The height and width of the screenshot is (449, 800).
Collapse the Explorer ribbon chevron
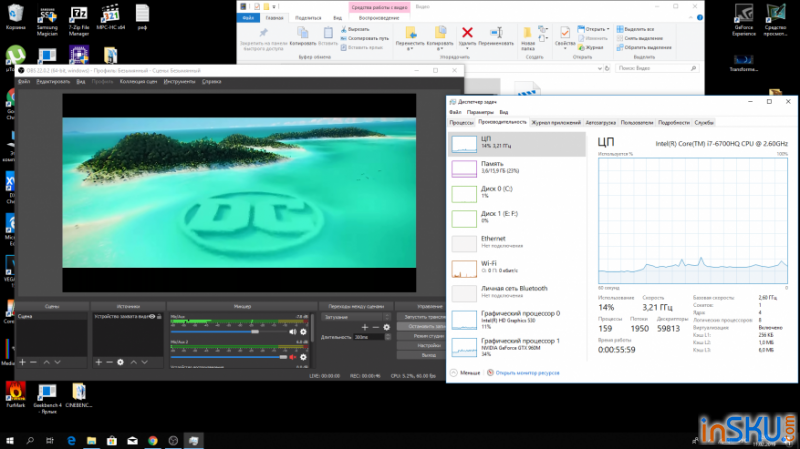coord(691,17)
